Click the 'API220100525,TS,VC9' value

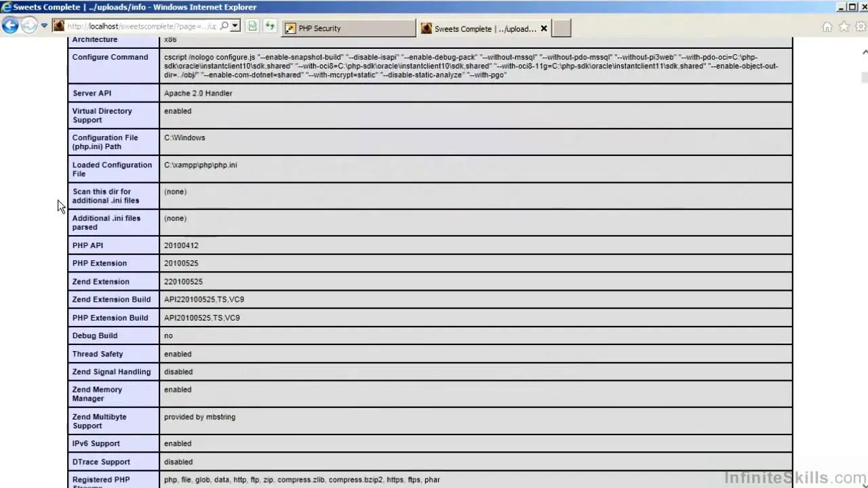(204, 299)
